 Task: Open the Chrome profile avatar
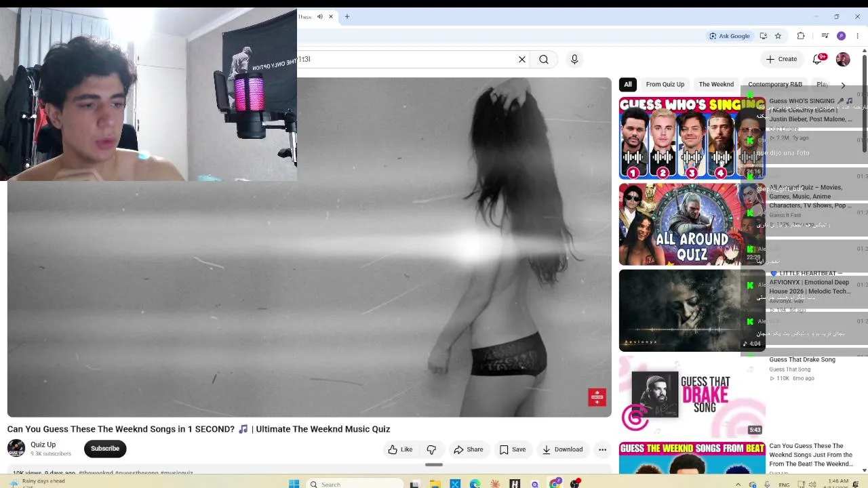[x=841, y=36]
